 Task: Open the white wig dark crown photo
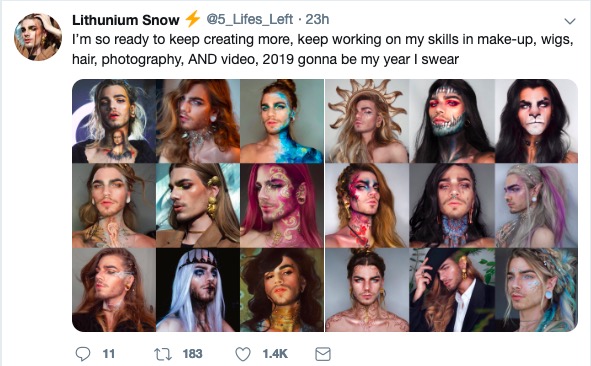click(x=198, y=290)
